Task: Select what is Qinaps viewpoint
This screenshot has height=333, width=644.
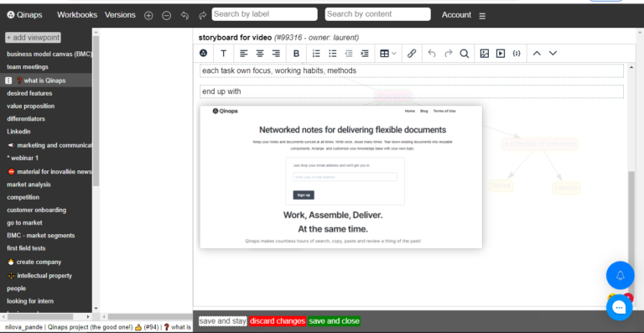Action: point(44,81)
